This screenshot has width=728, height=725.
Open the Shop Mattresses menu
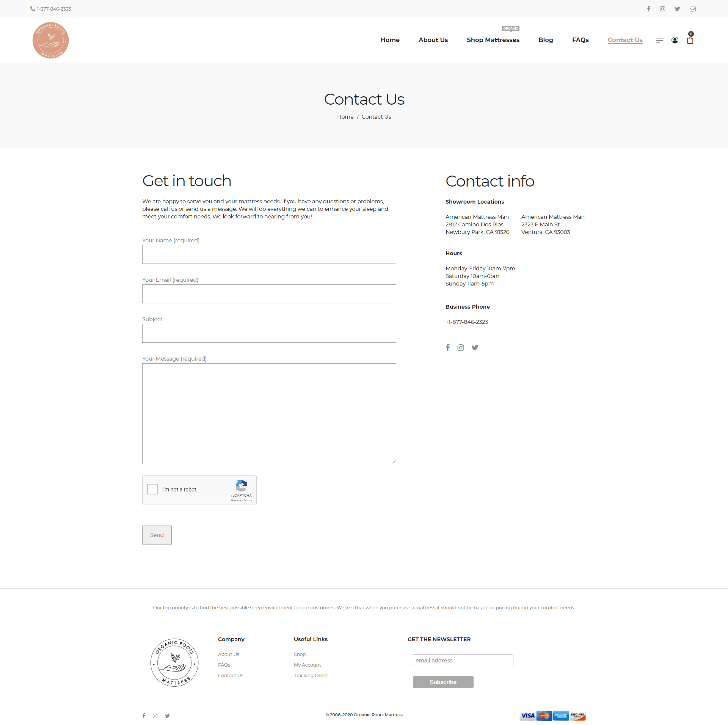pos(493,40)
